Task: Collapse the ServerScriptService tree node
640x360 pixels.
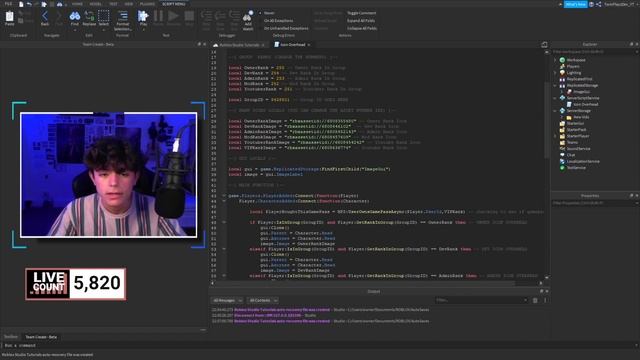Action: pyautogui.click(x=555, y=98)
